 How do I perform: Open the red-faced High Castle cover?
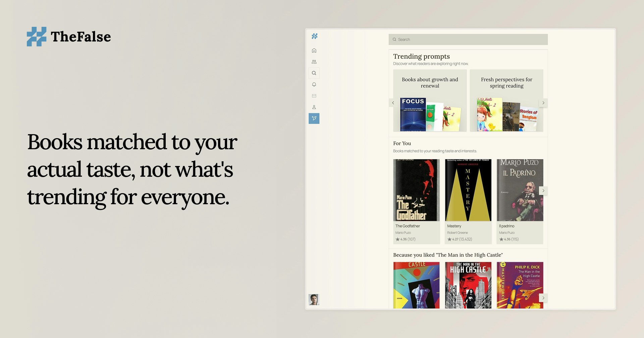coord(468,285)
